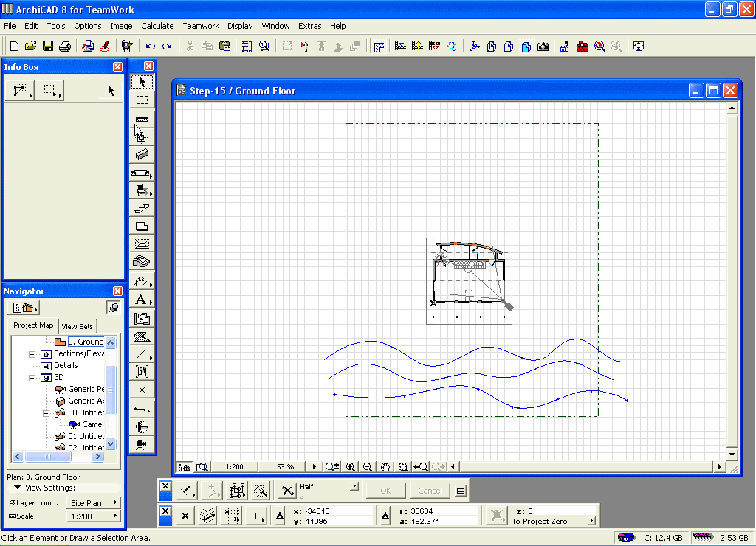This screenshot has width=756, height=546.
Task: Open the Teamwork menu
Action: [201, 26]
